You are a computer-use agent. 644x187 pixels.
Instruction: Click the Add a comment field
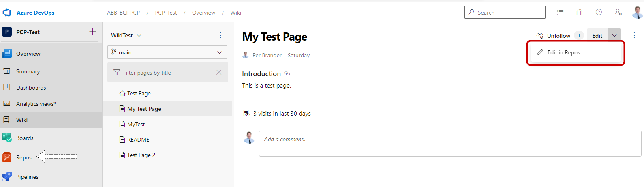[x=450, y=144]
